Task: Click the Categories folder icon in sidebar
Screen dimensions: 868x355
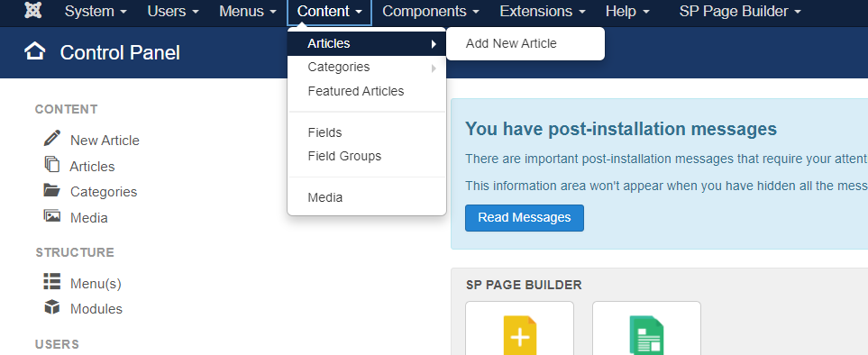Action: click(52, 190)
